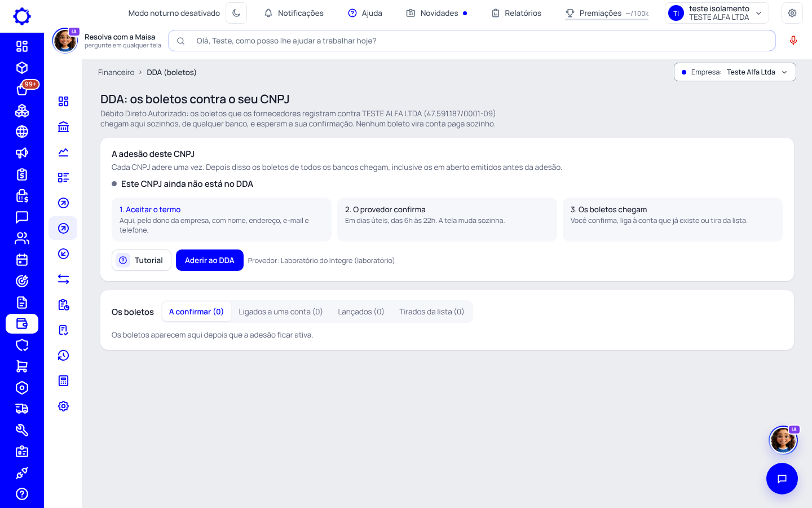Open the clipboard with dollar sign icon

click(22, 174)
